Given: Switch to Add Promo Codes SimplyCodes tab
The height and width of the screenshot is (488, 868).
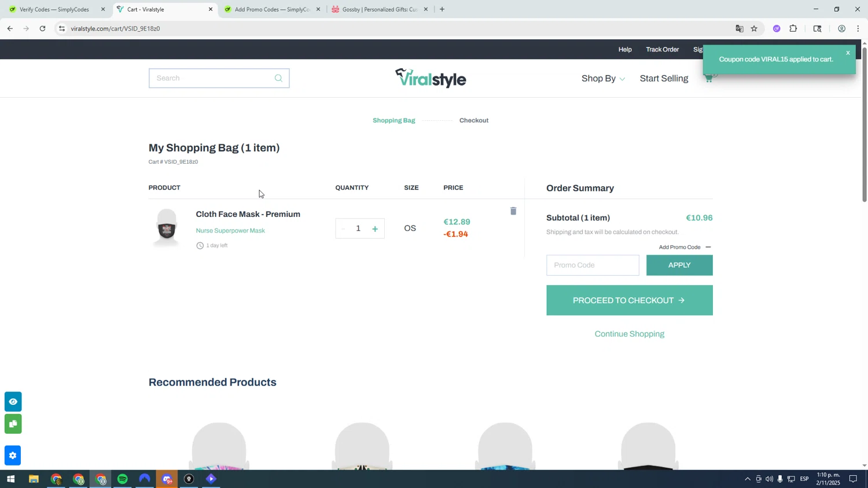Looking at the screenshot, I should click(272, 9).
